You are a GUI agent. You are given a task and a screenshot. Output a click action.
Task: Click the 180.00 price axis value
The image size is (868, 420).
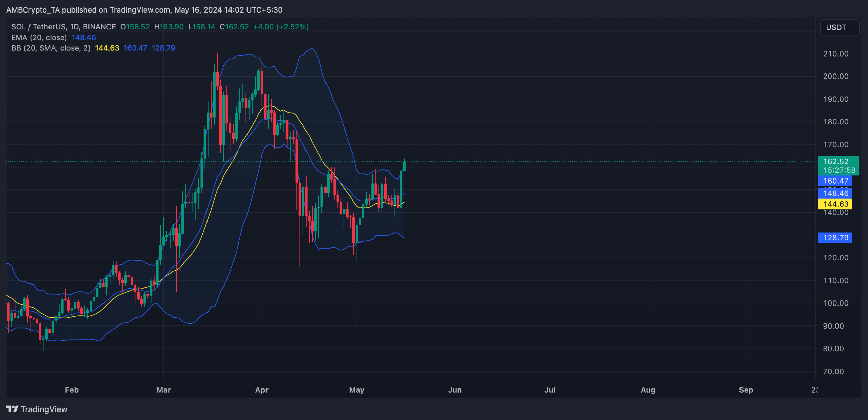pos(836,122)
